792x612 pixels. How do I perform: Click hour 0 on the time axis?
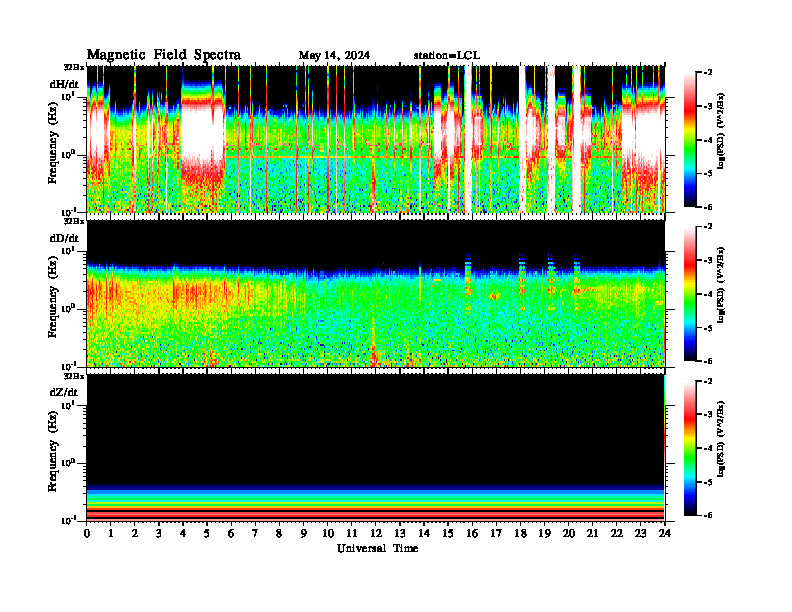[x=87, y=533]
